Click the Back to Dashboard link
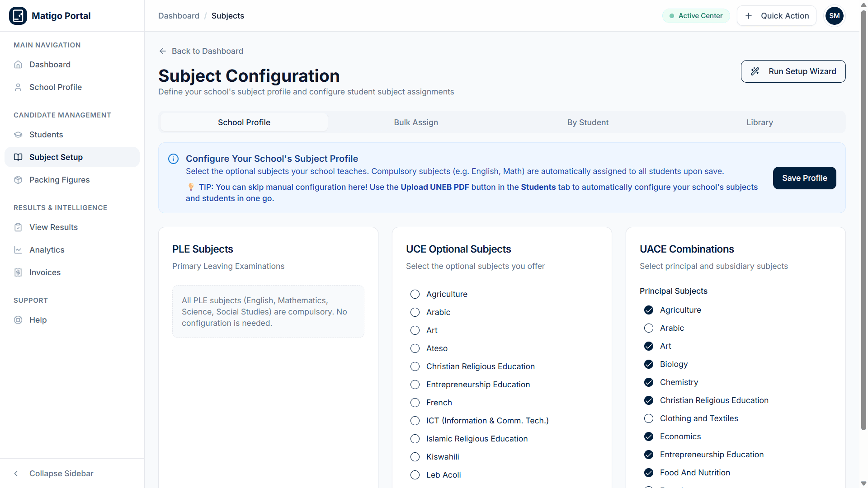 coord(201,51)
